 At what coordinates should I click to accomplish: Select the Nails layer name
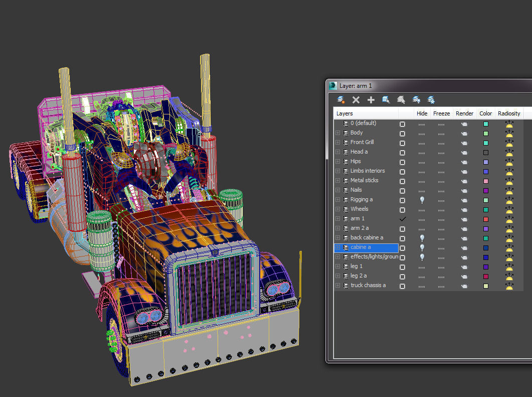click(x=356, y=190)
